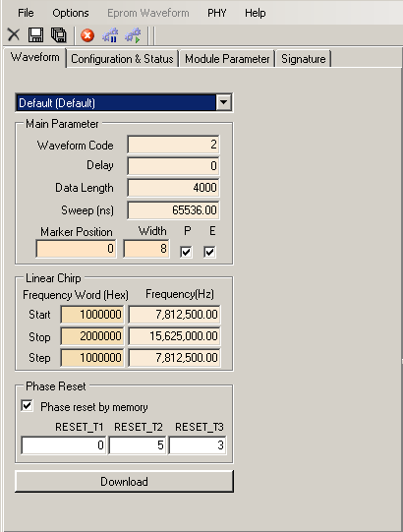
Task: Open the File menu
Action: coord(26,13)
